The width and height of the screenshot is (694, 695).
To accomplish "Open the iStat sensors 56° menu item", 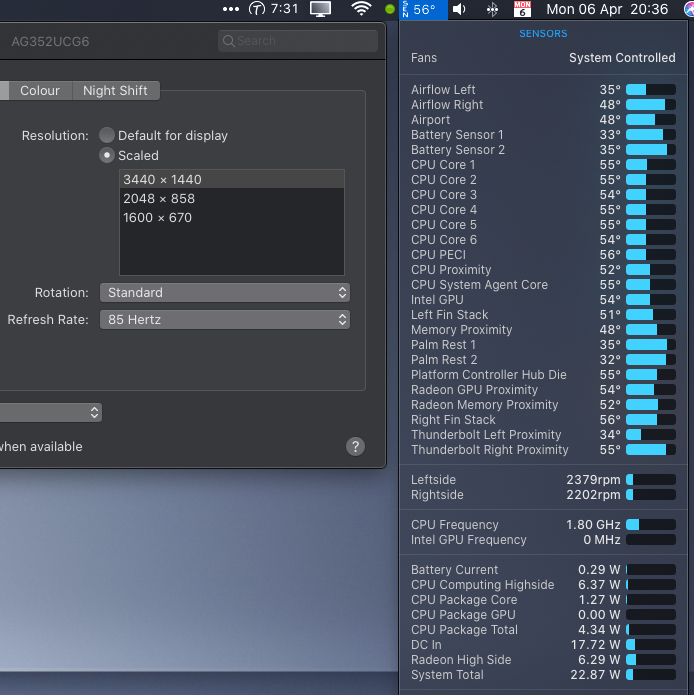I will (x=423, y=9).
